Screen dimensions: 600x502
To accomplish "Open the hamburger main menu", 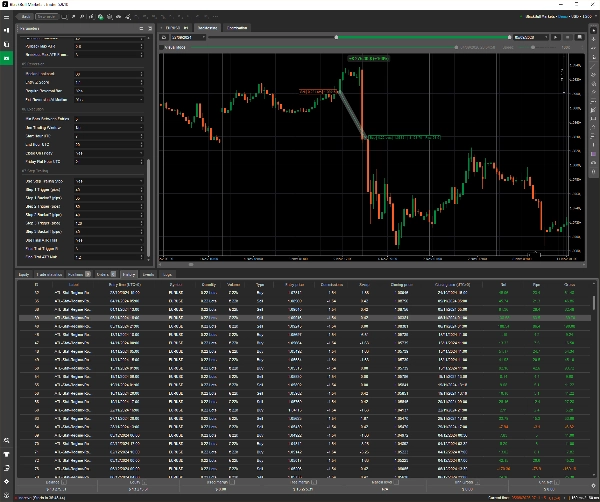I will 7,17.
